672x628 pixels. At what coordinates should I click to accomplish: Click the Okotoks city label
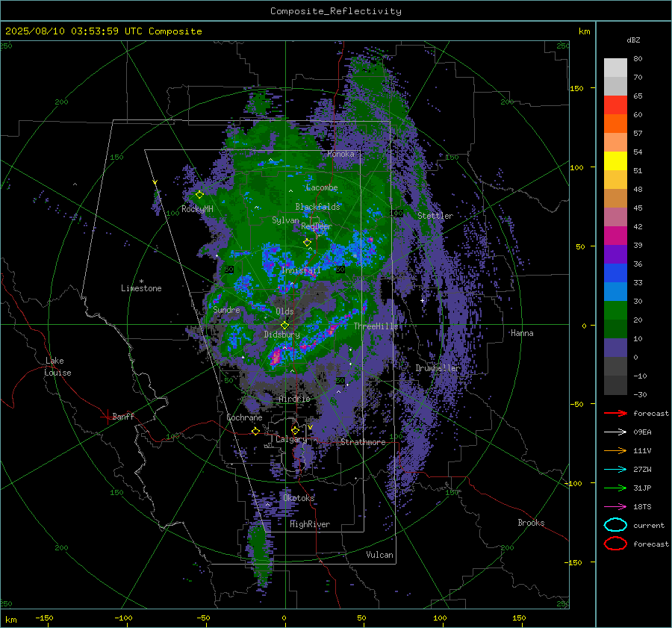[x=299, y=498]
